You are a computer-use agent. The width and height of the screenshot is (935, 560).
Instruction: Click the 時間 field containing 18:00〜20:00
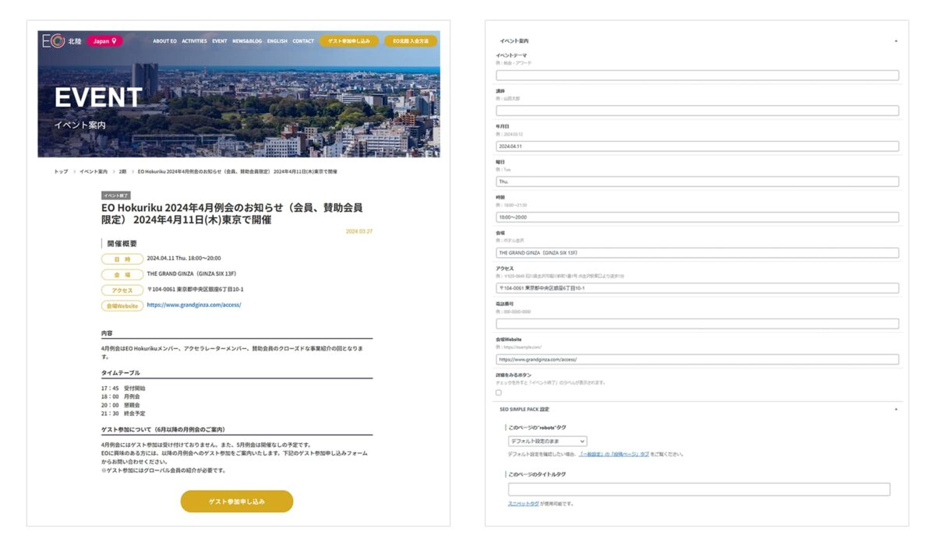click(x=697, y=217)
